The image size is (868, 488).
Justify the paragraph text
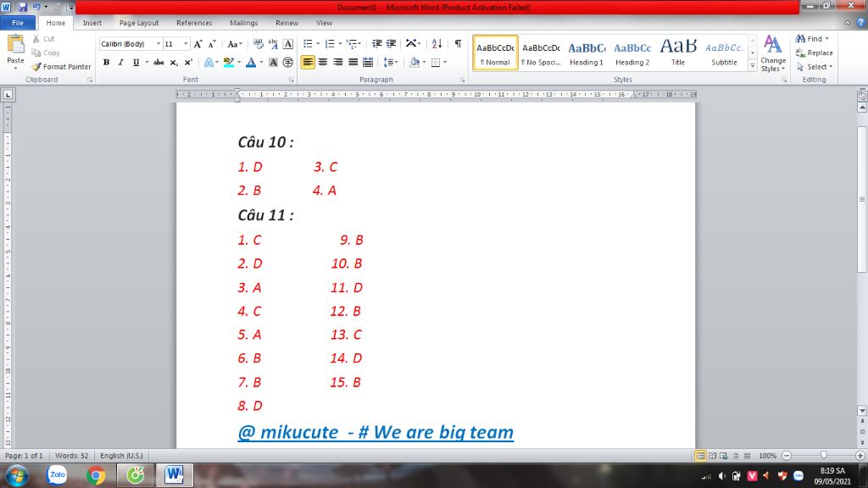[x=353, y=63]
